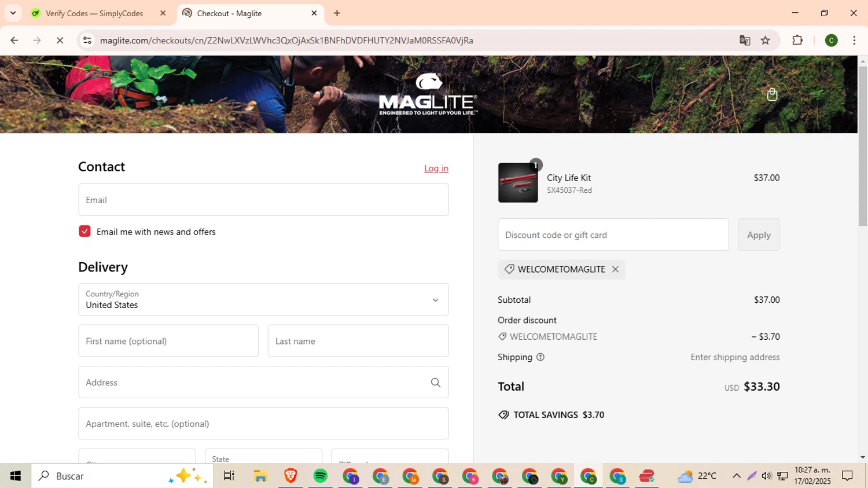Switch to Verify Codes SimplyCodes tab
The width and height of the screenshot is (868, 488).
pyautogui.click(x=94, y=13)
